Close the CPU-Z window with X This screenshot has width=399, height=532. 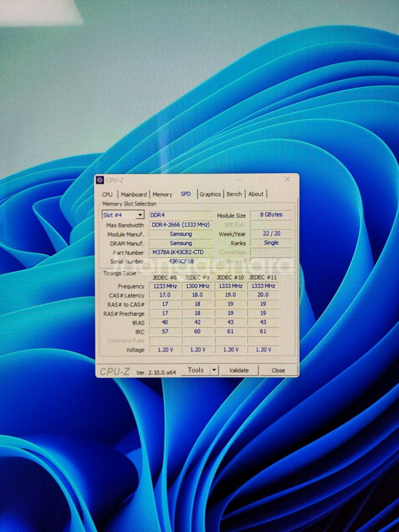coord(287,179)
